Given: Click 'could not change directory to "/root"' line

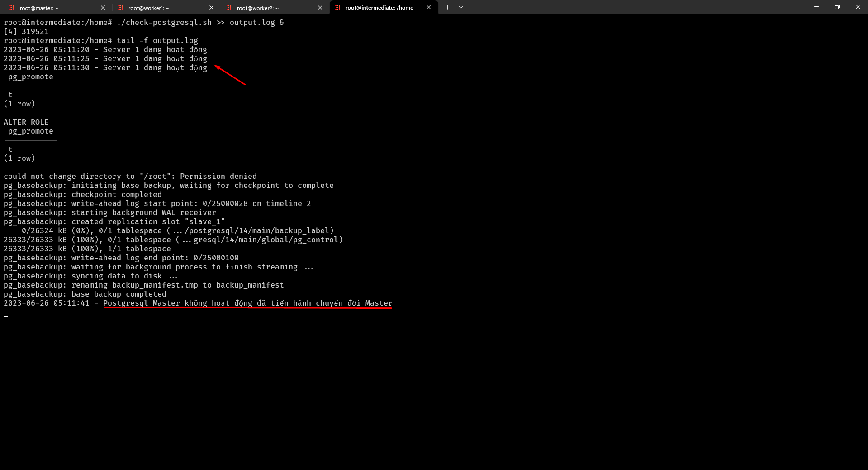Looking at the screenshot, I should click(130, 176).
